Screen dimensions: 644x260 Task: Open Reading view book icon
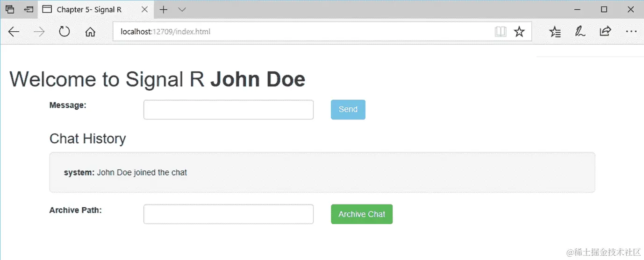(x=501, y=32)
